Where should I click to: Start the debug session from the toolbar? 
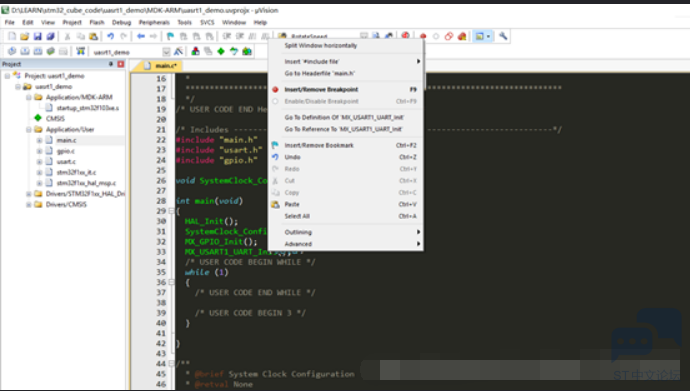coord(405,36)
